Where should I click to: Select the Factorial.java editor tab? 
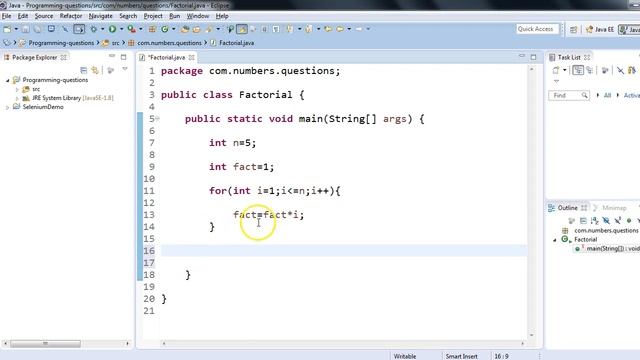pos(166,58)
